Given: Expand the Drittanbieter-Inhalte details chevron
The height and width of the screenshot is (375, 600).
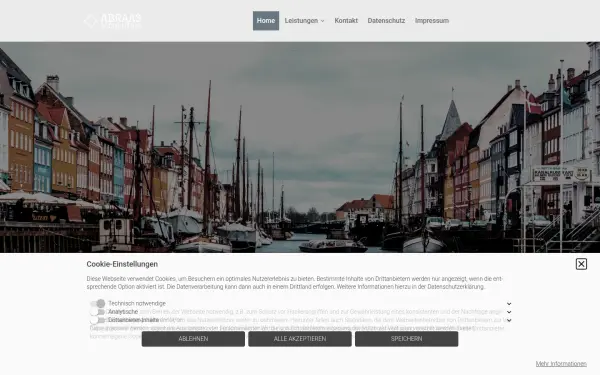Looking at the screenshot, I should point(509,320).
